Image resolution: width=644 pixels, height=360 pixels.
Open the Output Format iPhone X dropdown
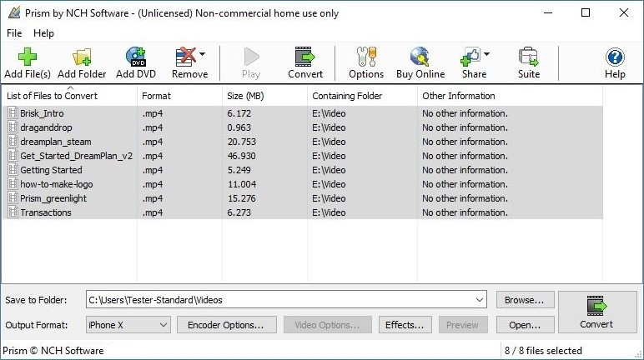point(128,325)
